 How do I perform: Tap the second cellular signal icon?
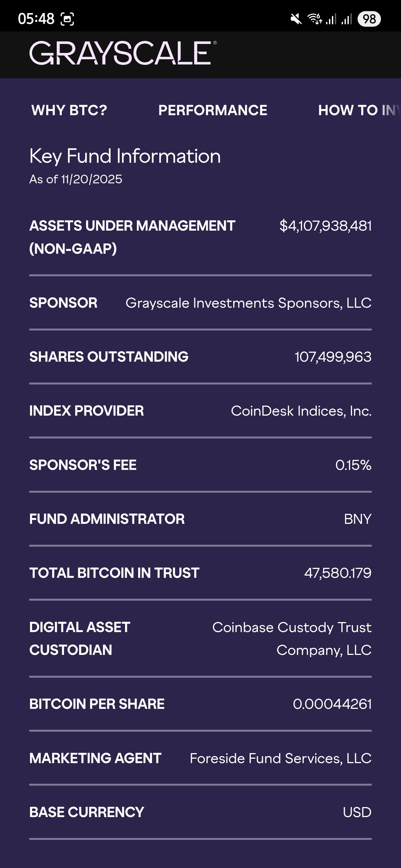point(347,19)
